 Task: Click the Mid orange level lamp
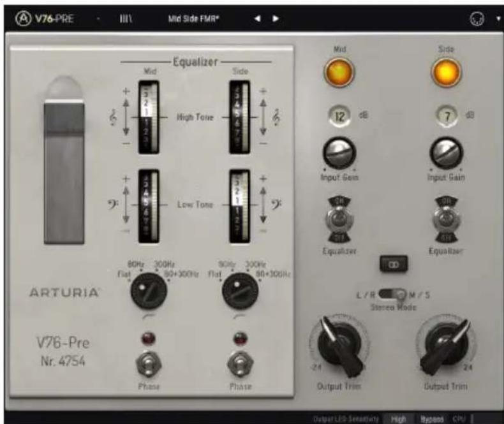(x=339, y=73)
